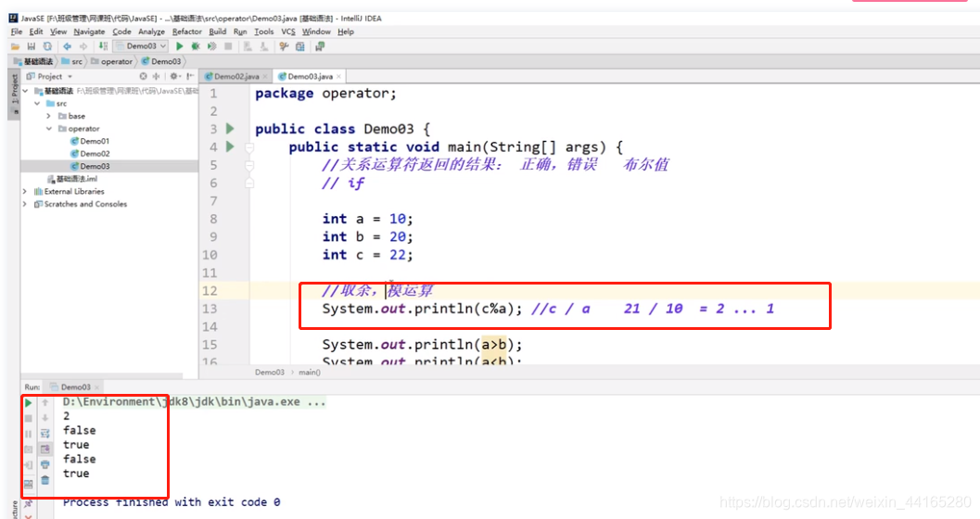Open the Analyze menu
Image resolution: width=980 pixels, height=519 pixels.
151,32
